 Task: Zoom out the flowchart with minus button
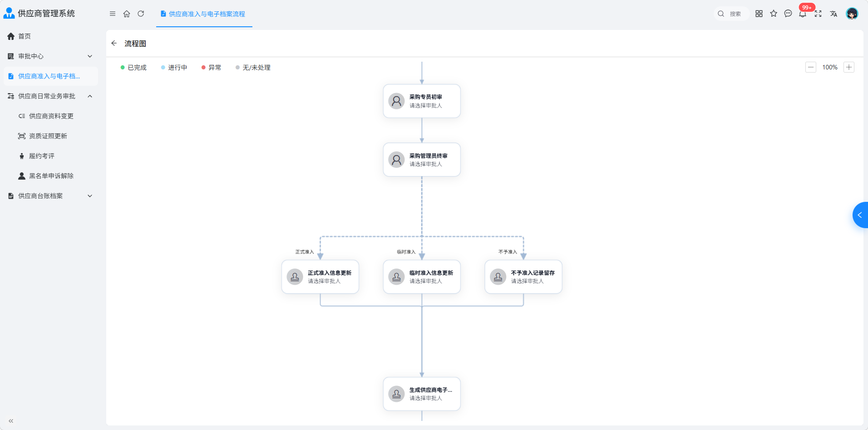click(811, 67)
